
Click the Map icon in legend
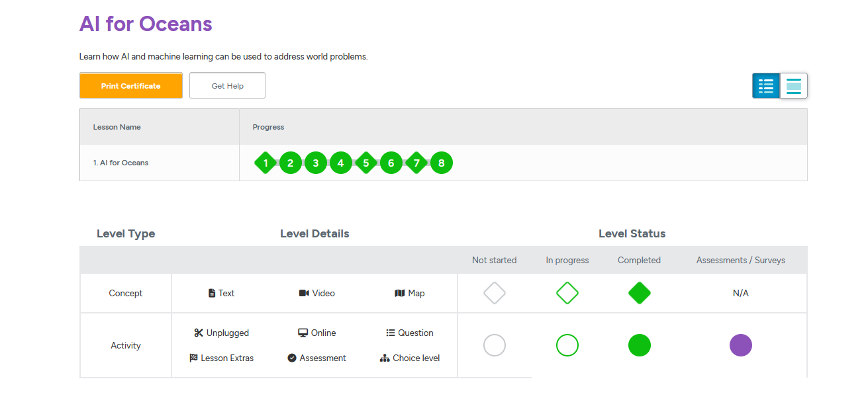[400, 293]
